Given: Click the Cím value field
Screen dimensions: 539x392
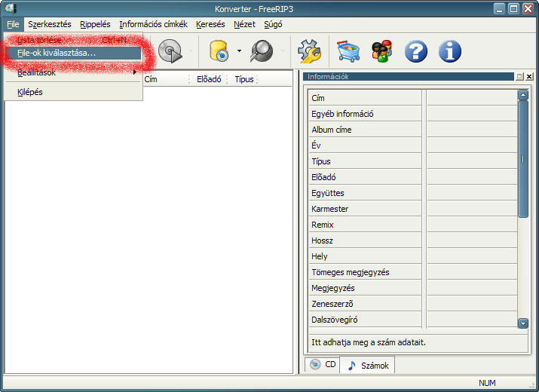Looking at the screenshot, I should (x=472, y=98).
